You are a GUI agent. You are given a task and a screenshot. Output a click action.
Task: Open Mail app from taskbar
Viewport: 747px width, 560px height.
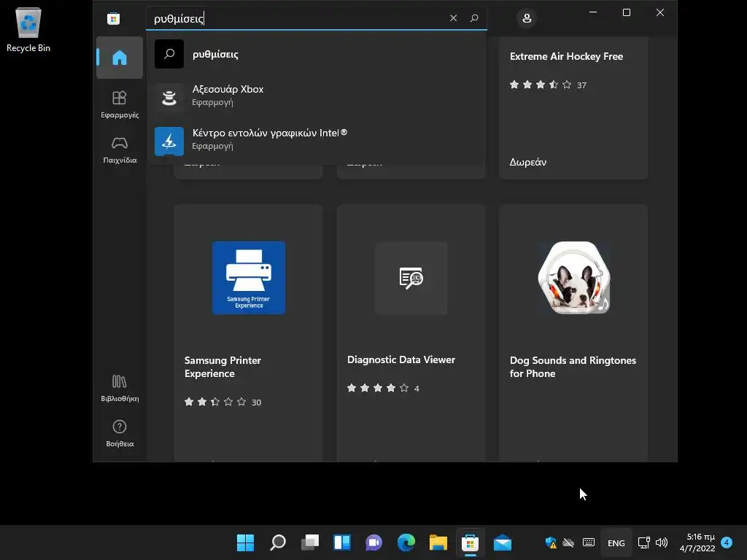[502, 542]
